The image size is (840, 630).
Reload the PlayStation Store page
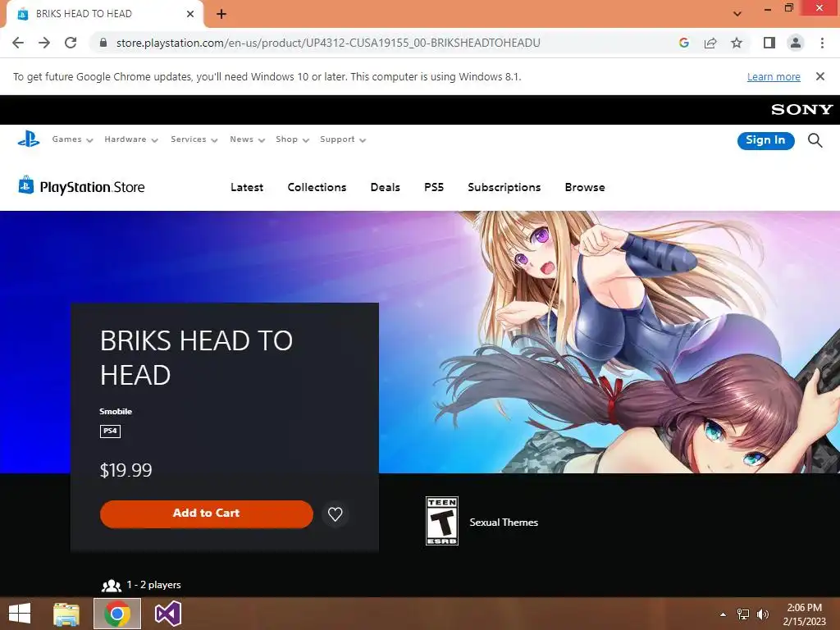71,43
